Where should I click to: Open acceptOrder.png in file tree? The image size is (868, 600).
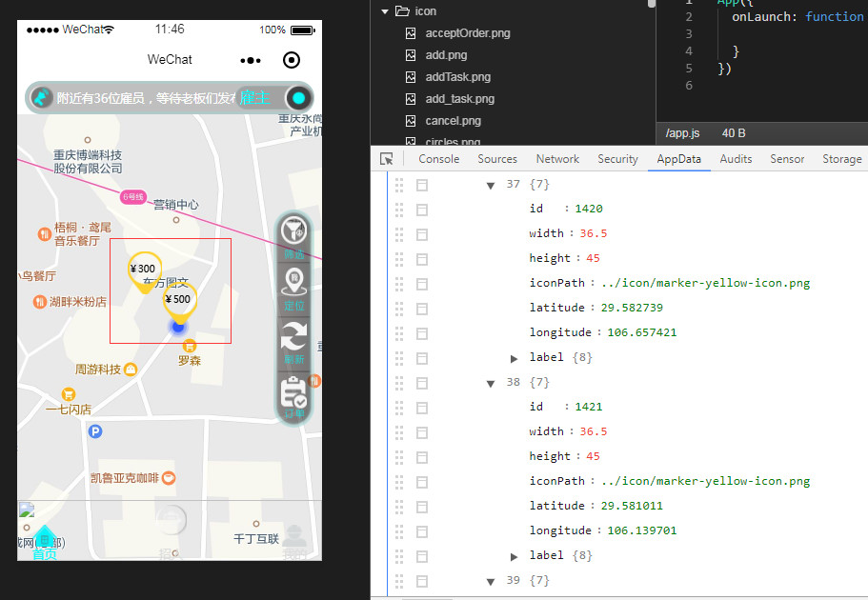pyautogui.click(x=468, y=33)
